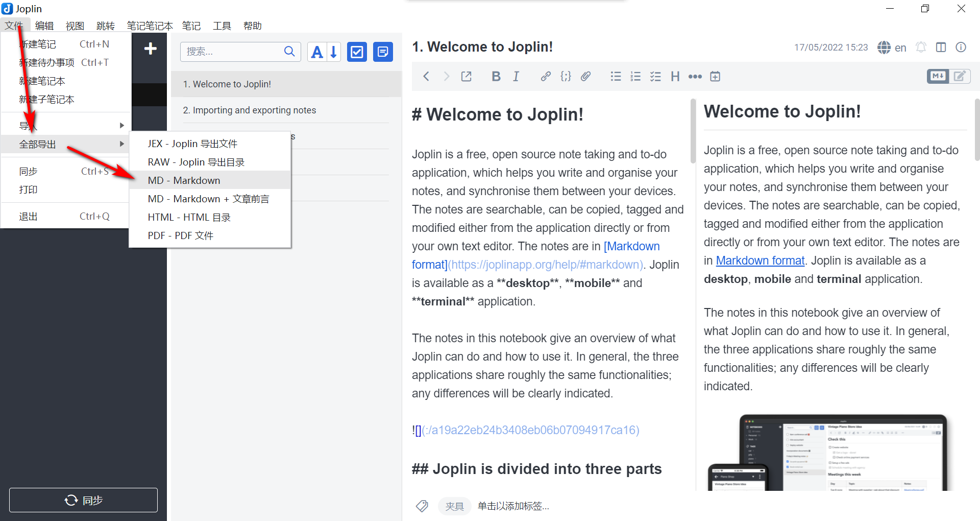
Task: Insert a numbered list
Action: coord(635,77)
